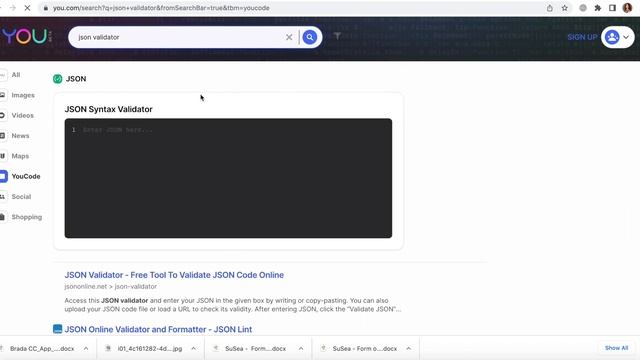Click the JSON Lint result favicon
640x360 pixels.
pos(58,329)
